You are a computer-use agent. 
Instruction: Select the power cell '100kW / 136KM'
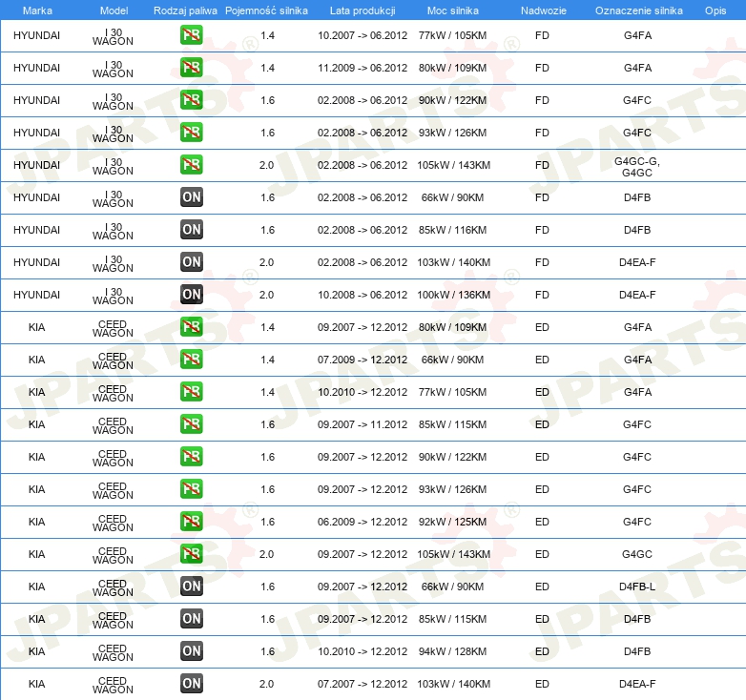[x=453, y=295]
